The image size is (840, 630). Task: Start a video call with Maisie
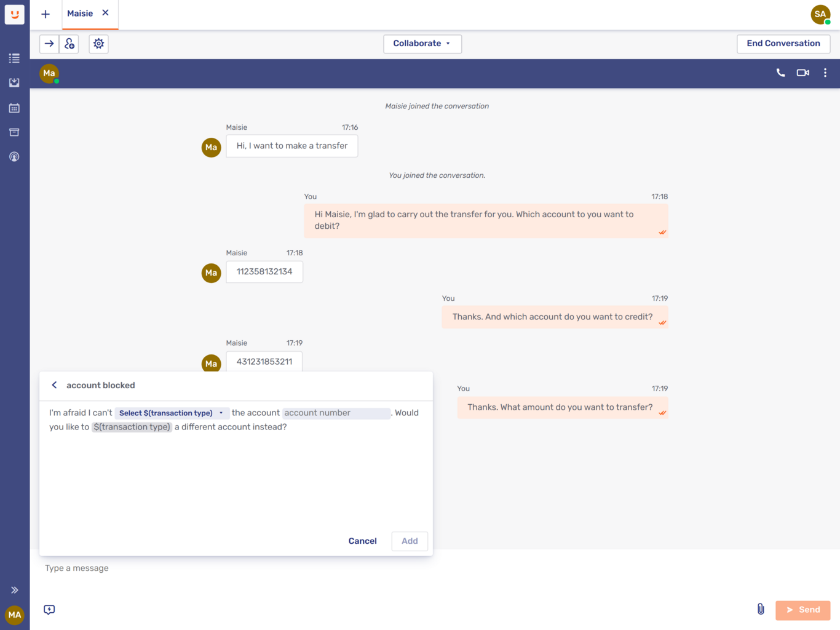pos(802,72)
